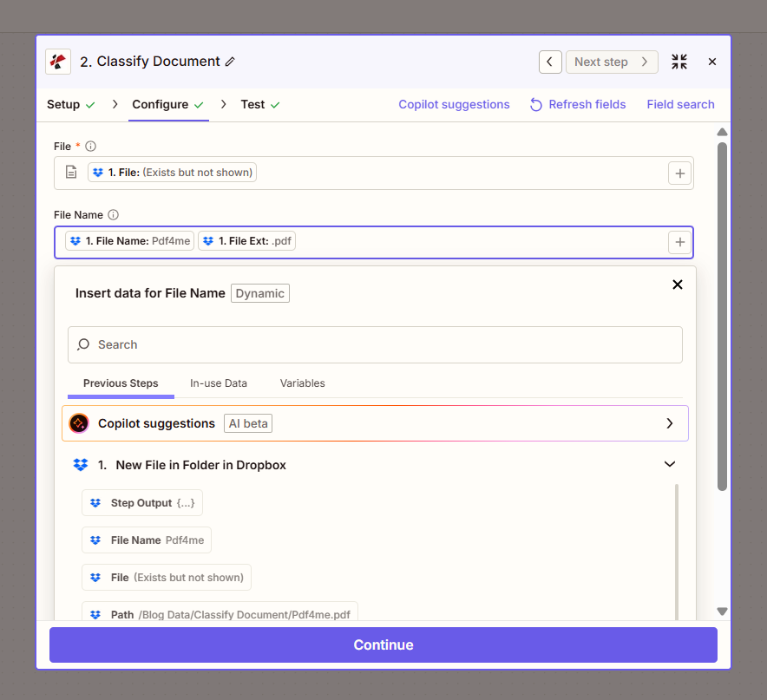
Task: Click the Search input in the Insert data dialog
Action: coord(375,344)
